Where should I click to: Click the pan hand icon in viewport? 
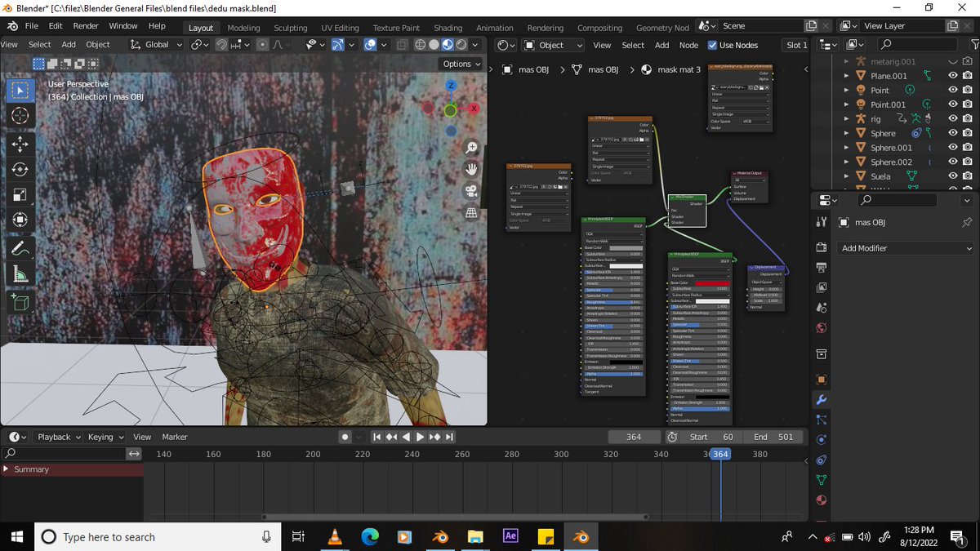click(x=471, y=169)
